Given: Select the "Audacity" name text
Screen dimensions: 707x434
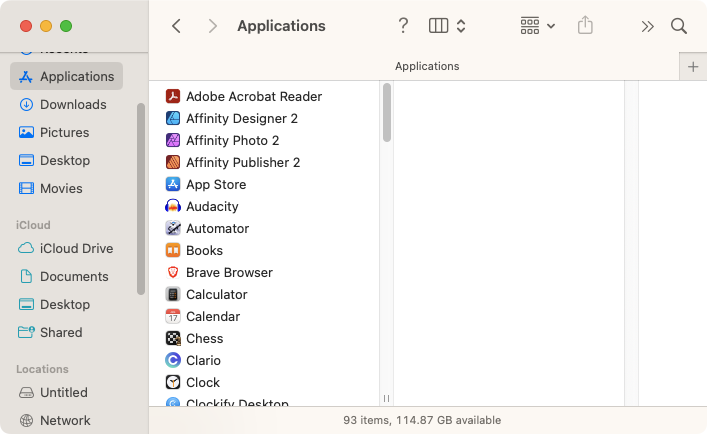Looking at the screenshot, I should click(x=212, y=206).
